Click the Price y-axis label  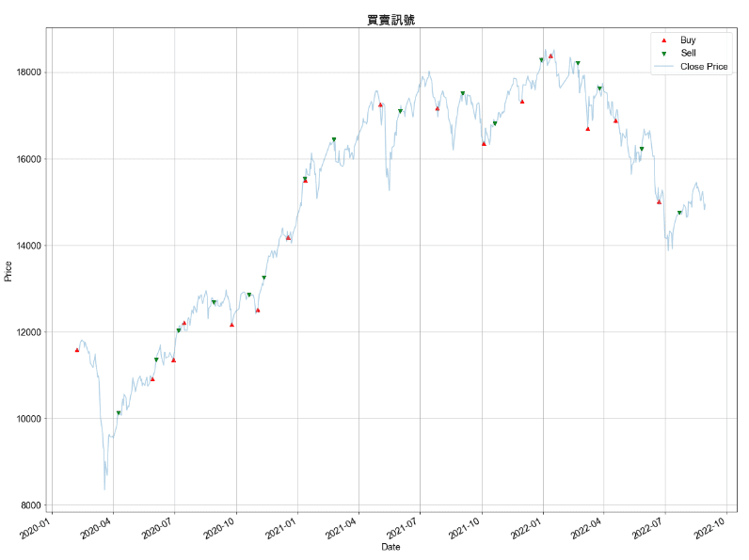point(9,272)
